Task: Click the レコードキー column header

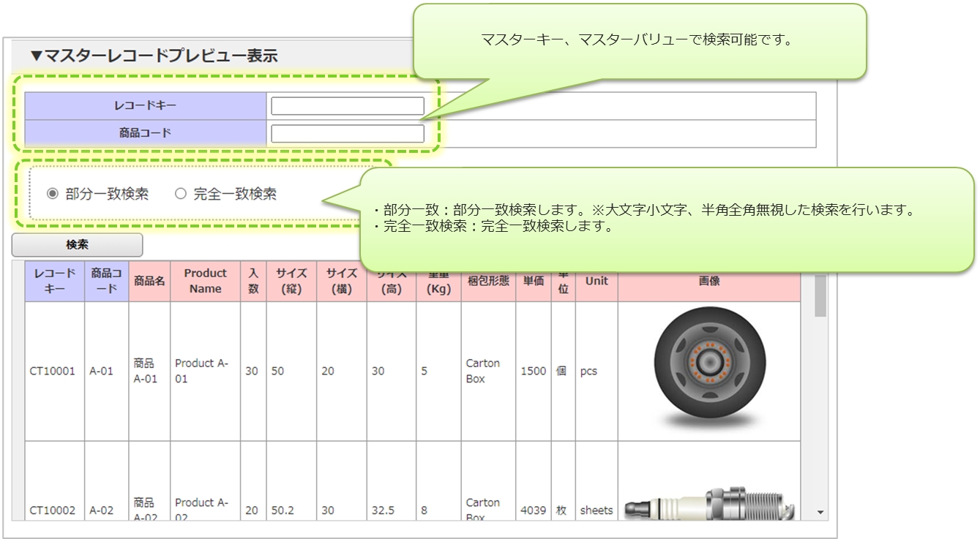Action: click(55, 281)
